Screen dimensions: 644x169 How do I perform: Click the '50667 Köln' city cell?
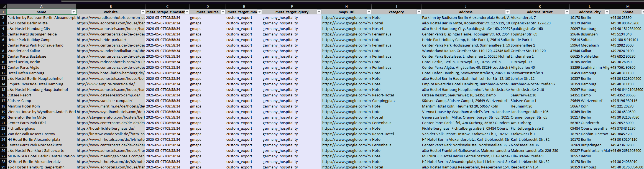pyautogui.click(x=590, y=106)
